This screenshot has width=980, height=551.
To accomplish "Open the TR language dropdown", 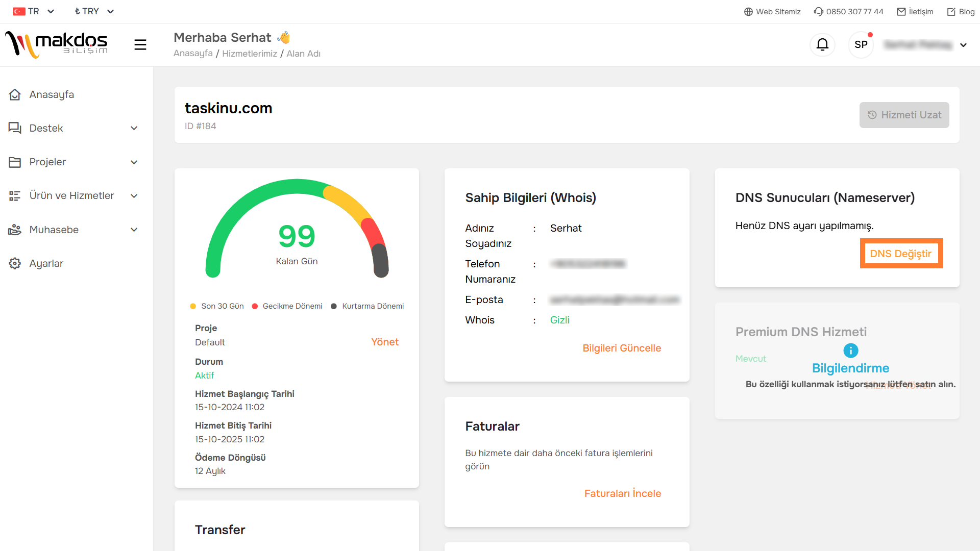I will pos(34,11).
